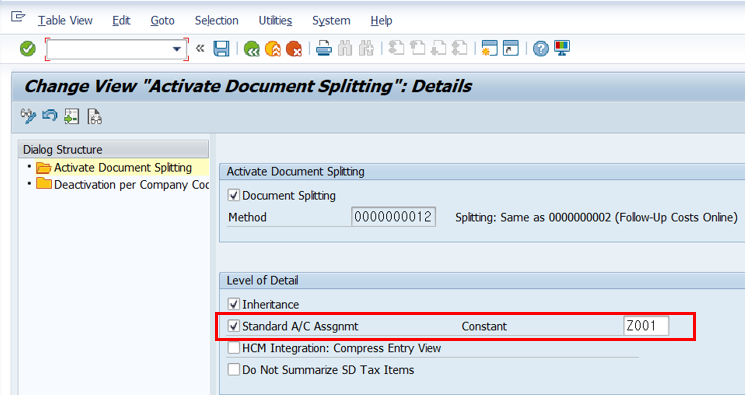The image size is (745, 395).
Task: Select Activate Document Splitting tree node
Action: [123, 168]
